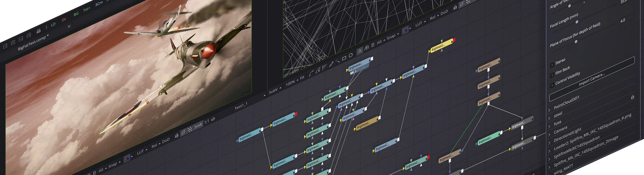Select ellipse mask tool in wireframe viewer
The height and width of the screenshot is (175, 644).
click(351, 55)
